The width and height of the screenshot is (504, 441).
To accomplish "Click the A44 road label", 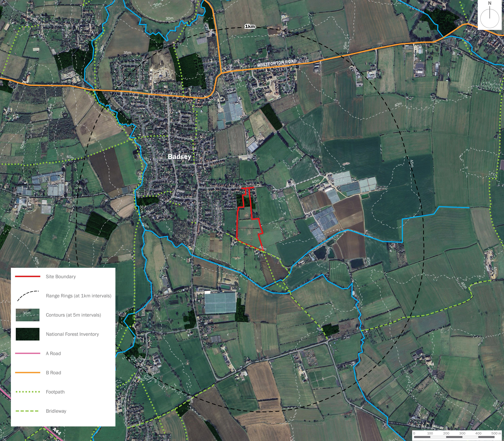I will [57, 431].
